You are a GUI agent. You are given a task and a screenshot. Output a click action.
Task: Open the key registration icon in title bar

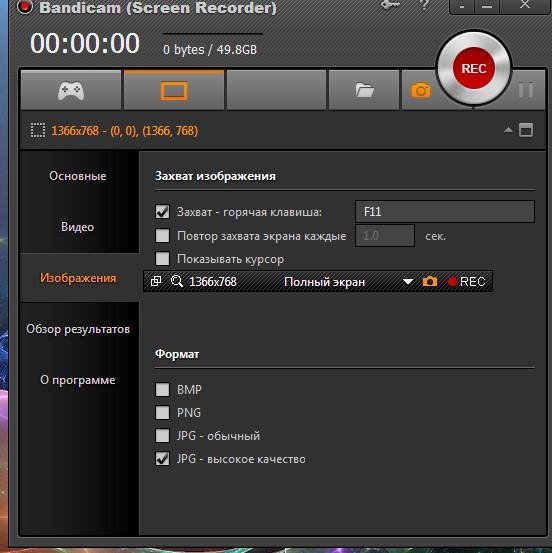[391, 5]
